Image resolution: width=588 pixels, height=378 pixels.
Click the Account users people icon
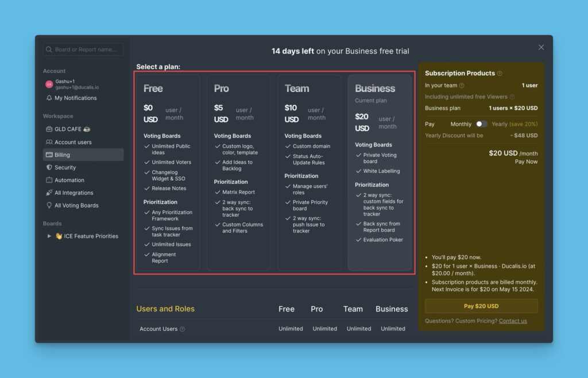tap(49, 142)
